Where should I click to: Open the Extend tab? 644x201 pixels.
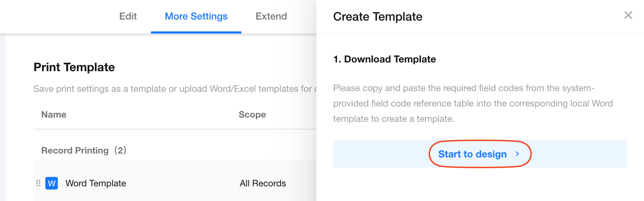[x=271, y=16]
